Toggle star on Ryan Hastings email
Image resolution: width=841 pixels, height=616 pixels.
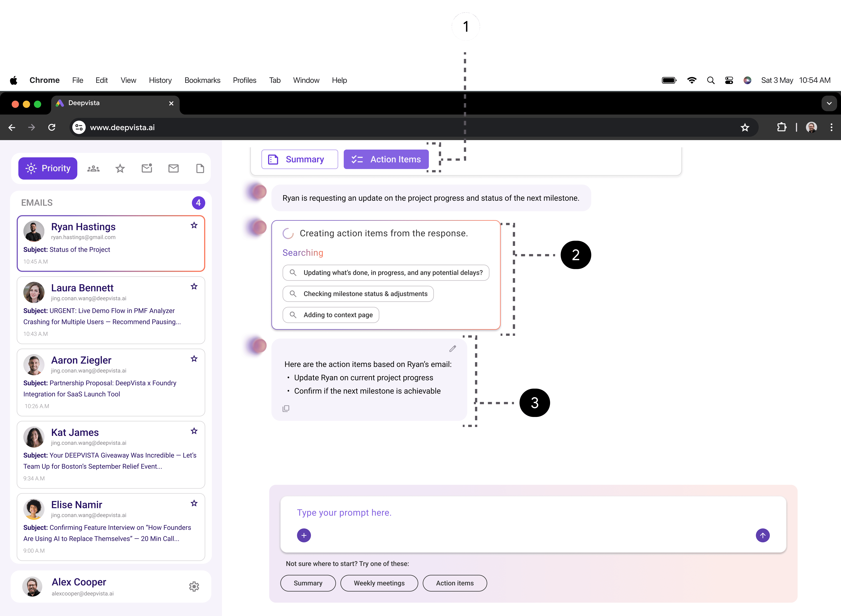194,225
